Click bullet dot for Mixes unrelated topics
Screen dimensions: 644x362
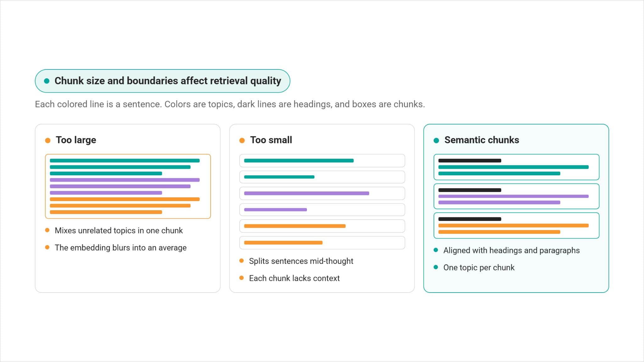coord(47,230)
